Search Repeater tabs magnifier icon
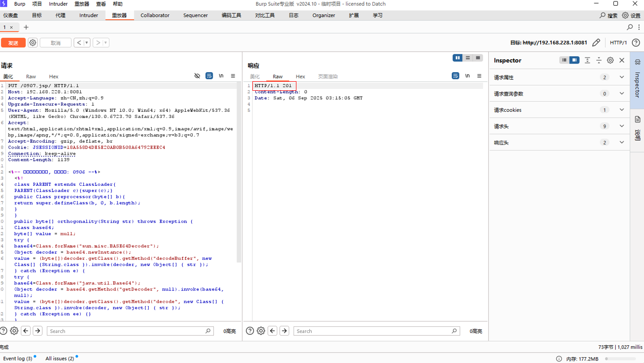Viewport: 644px width, 363px height. 630,27
